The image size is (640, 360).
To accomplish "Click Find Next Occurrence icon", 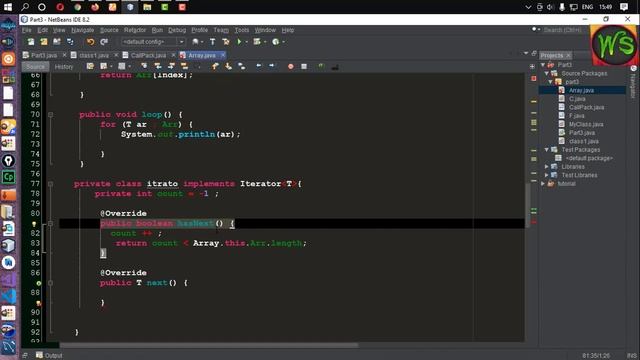I will (171, 66).
